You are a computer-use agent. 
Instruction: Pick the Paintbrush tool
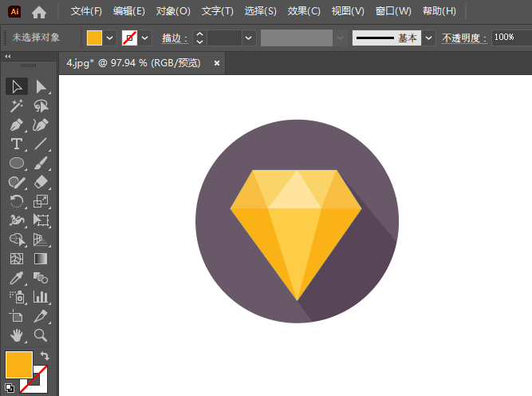click(x=41, y=164)
